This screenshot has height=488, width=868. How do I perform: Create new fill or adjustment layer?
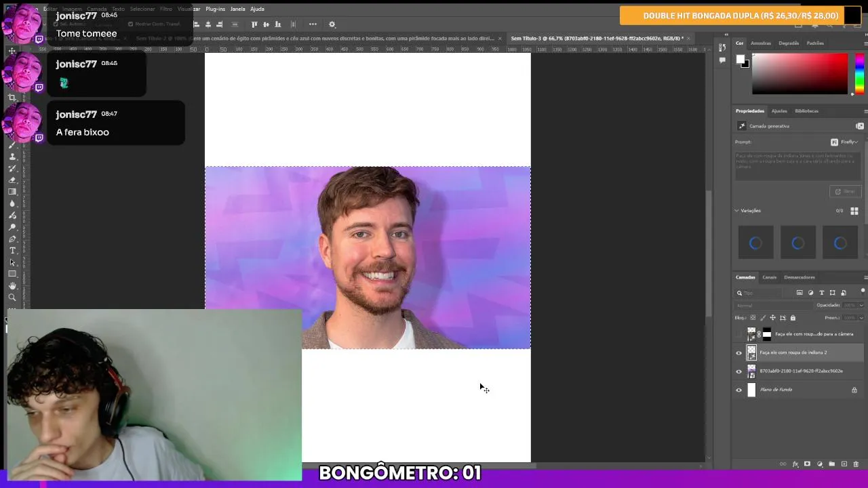point(819,464)
